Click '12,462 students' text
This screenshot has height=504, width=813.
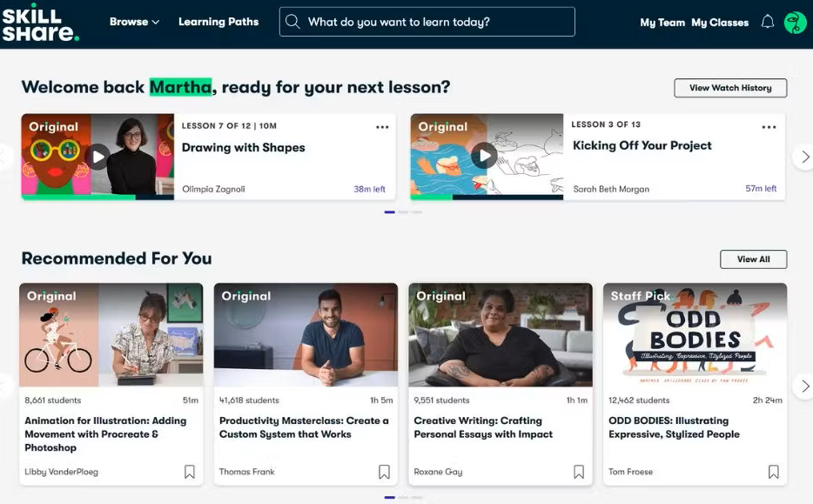(x=639, y=400)
